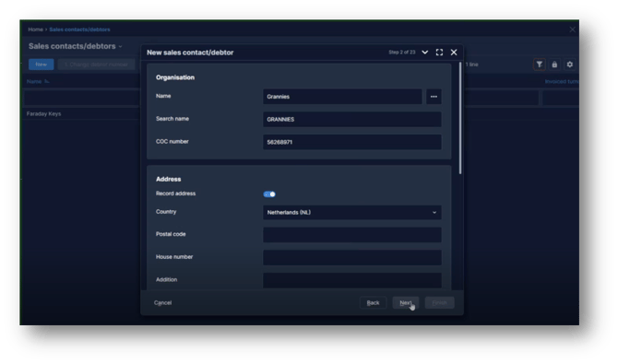Click the Name field containing Grannies
Viewport: 618px width, 364px height.
(342, 97)
